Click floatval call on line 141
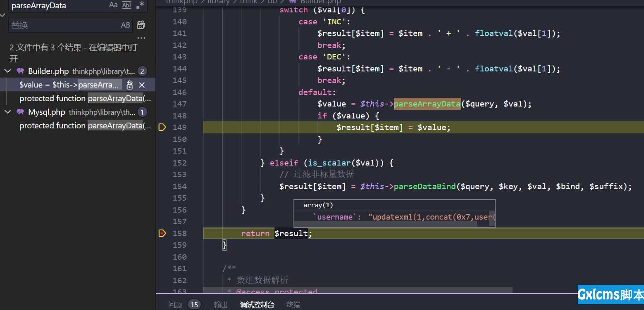Screen dimensions: 644x310 coord(494,33)
